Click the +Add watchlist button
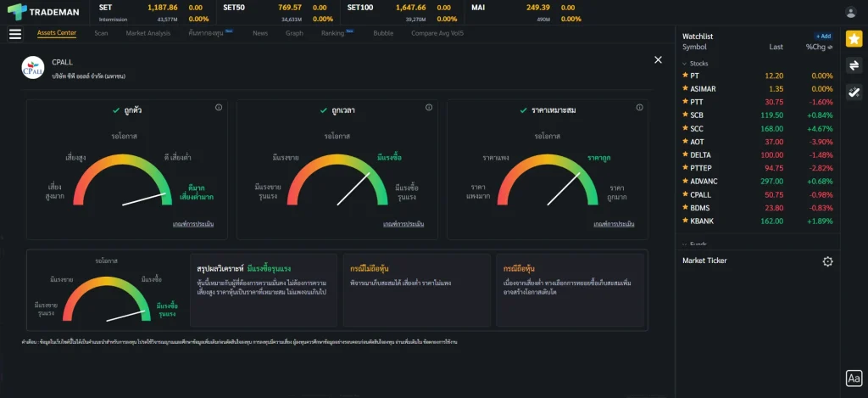This screenshot has height=398, width=868. [823, 36]
